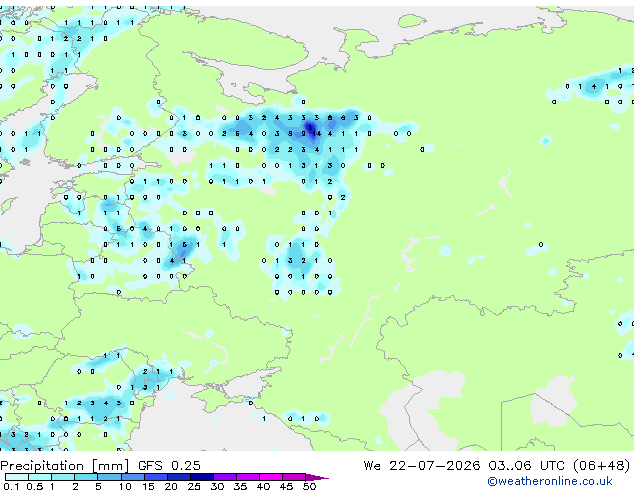
Task: Click the 5–10 mm legend swatch
Action: point(109,477)
